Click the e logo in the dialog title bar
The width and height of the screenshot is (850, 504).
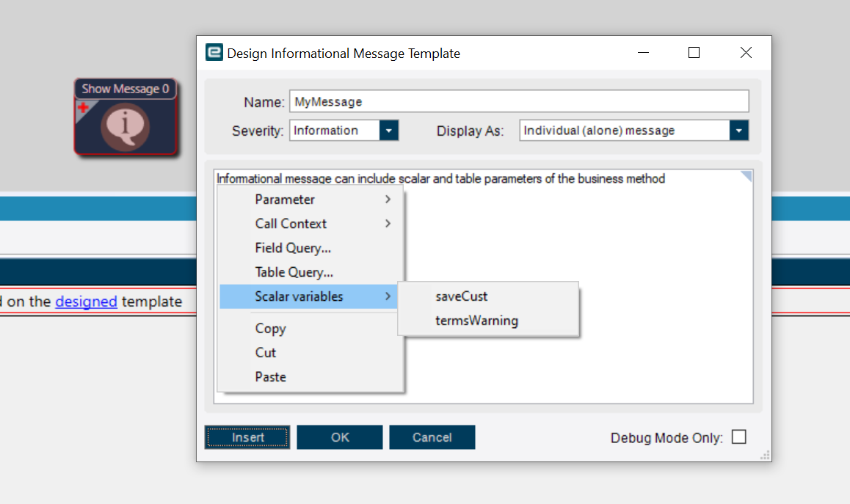(x=214, y=53)
